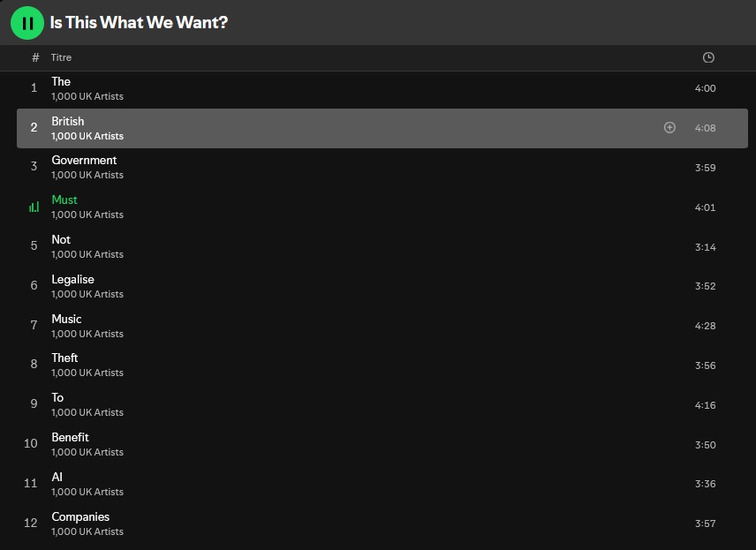Screen dimensions: 756x550
Task: Open "1,000 UK Artists" link under "The"
Action: coord(87,96)
